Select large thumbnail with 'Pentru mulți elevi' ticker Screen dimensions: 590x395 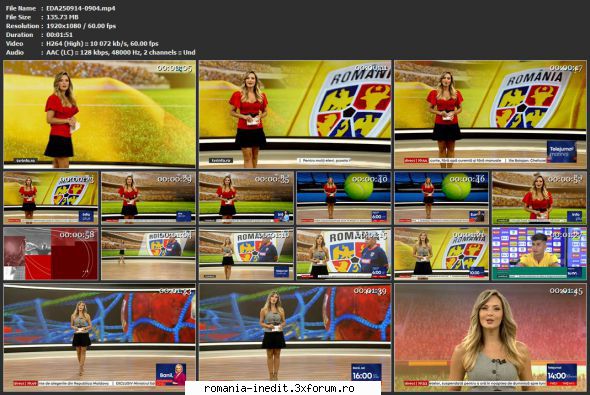[x=295, y=114]
